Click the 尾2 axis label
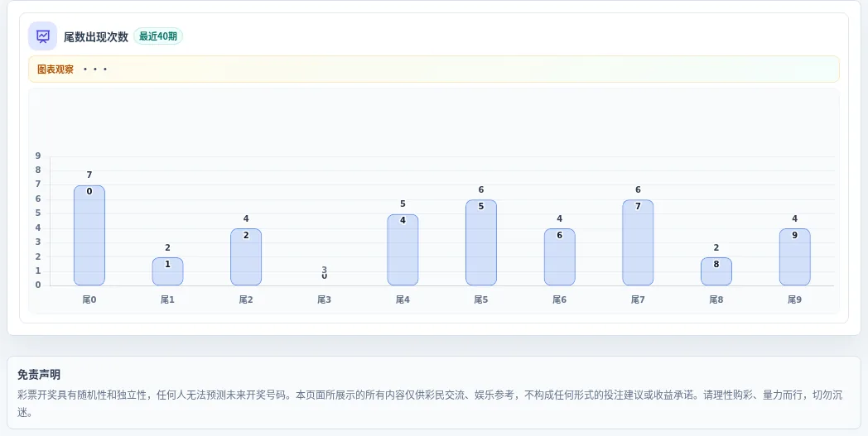The image size is (868, 436). point(246,299)
